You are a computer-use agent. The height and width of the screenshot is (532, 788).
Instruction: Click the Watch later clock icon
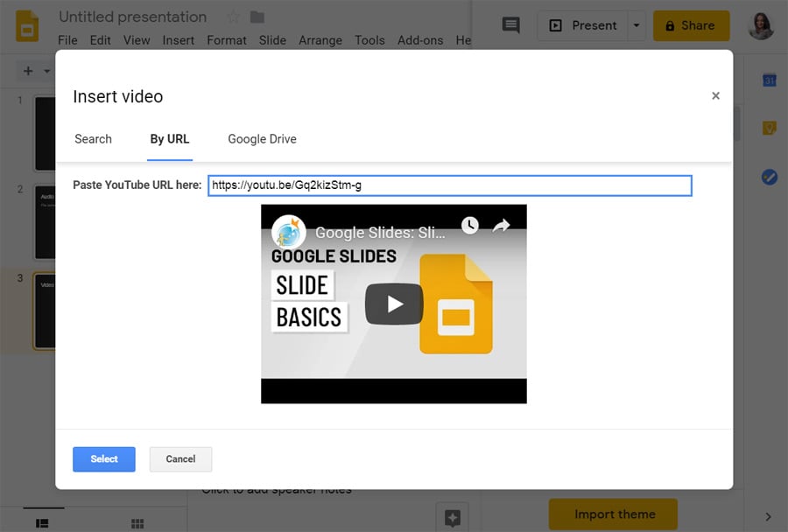tap(470, 226)
